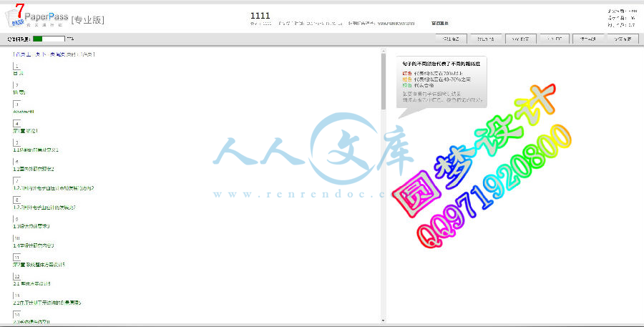
Task: Click the rightmost button in the top-right toolbar
Action: (619, 39)
